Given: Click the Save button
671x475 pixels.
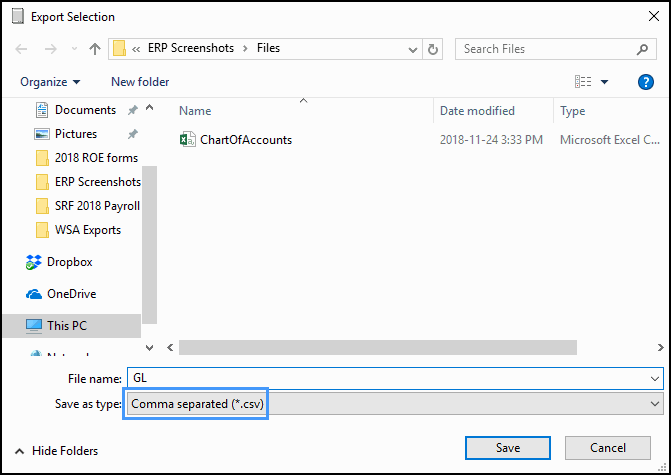Looking at the screenshot, I should pyautogui.click(x=507, y=447).
